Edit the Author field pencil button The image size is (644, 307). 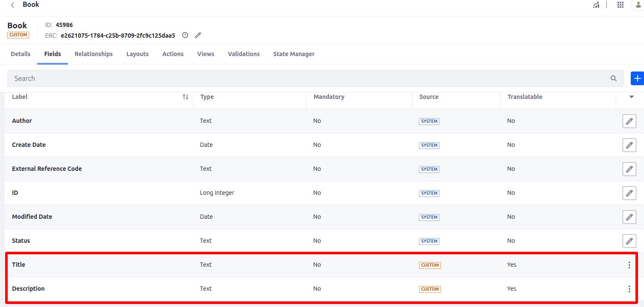click(x=629, y=121)
